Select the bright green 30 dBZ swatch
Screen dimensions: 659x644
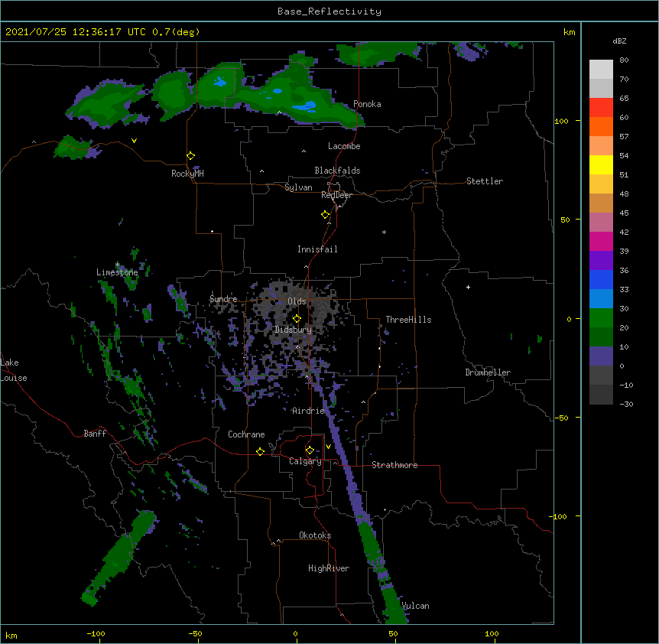point(601,318)
